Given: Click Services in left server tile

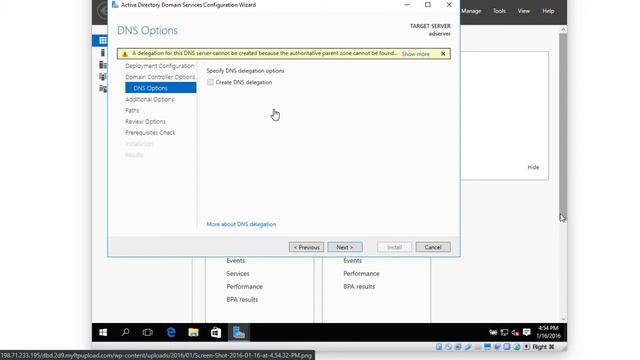Looking at the screenshot, I should pyautogui.click(x=238, y=273).
